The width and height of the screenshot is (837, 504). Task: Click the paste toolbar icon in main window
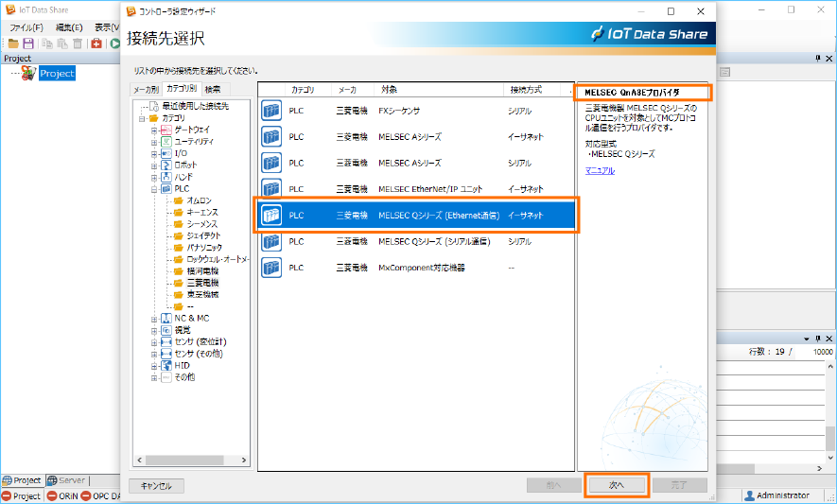(62, 43)
